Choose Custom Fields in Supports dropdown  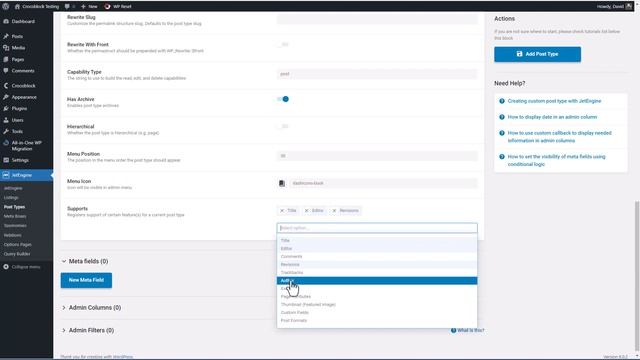coord(377,312)
